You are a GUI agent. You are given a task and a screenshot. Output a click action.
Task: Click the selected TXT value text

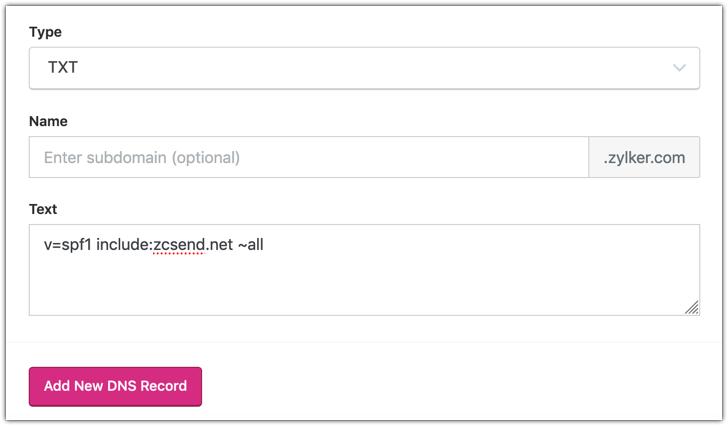pos(62,68)
